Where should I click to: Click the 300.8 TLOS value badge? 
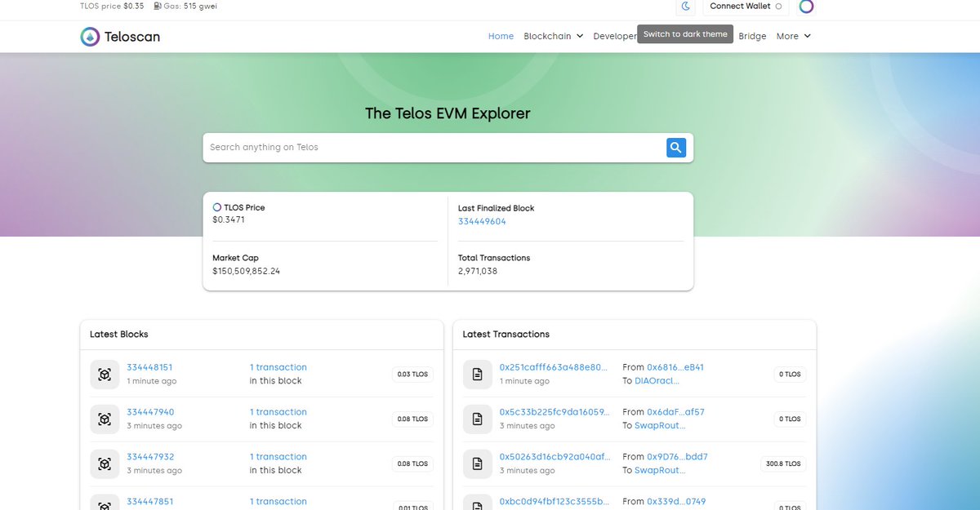(x=783, y=463)
